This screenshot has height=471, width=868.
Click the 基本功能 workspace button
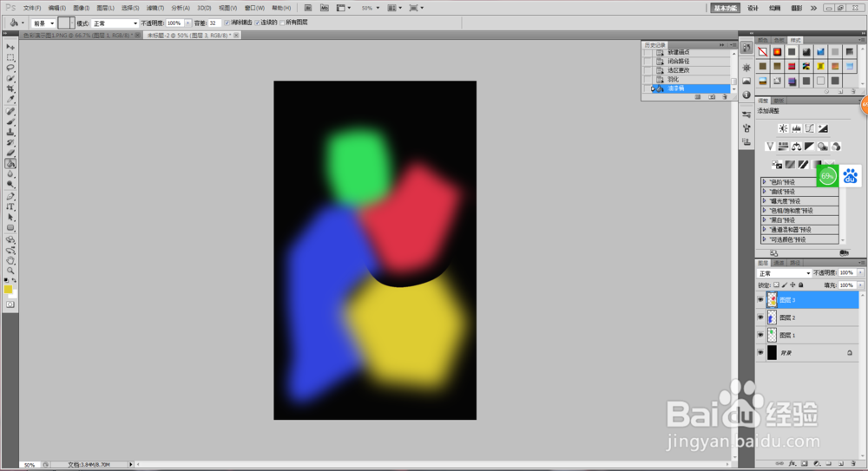tap(725, 8)
